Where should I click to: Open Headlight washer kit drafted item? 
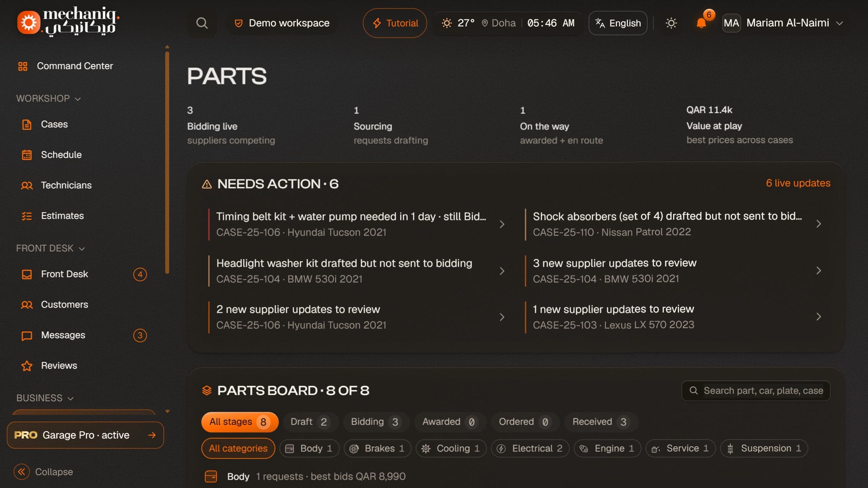tap(357, 271)
